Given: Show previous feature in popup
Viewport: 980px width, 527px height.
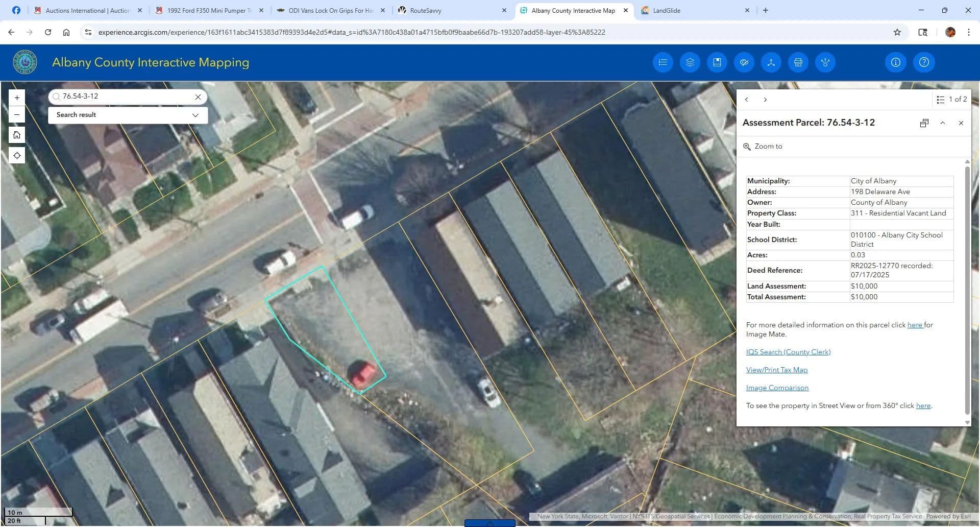Looking at the screenshot, I should [x=746, y=100].
